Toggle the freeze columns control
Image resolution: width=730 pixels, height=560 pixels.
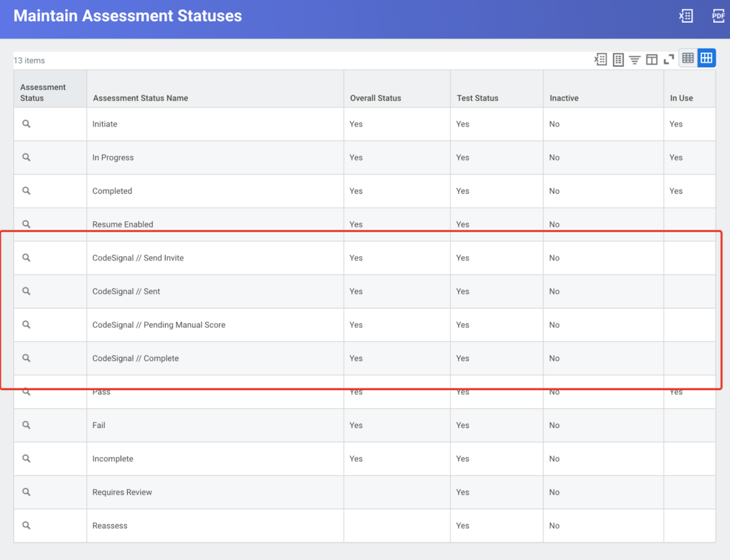pyautogui.click(x=652, y=59)
